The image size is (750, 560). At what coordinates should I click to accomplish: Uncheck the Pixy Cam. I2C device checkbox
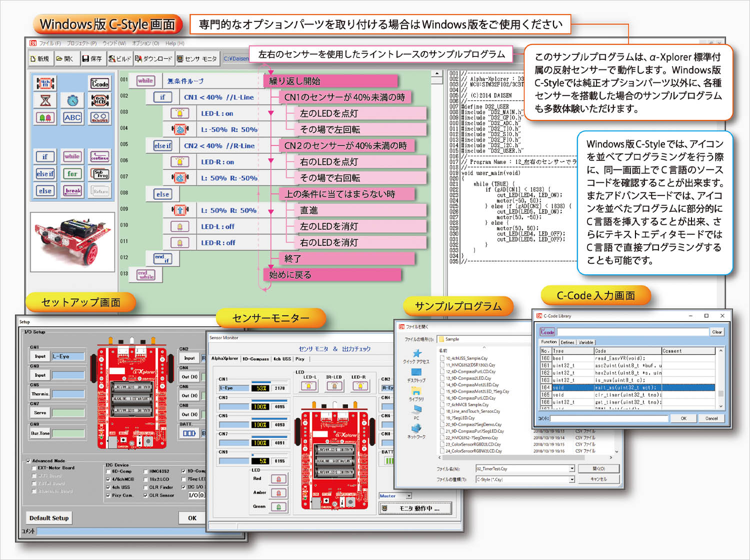pos(108,496)
